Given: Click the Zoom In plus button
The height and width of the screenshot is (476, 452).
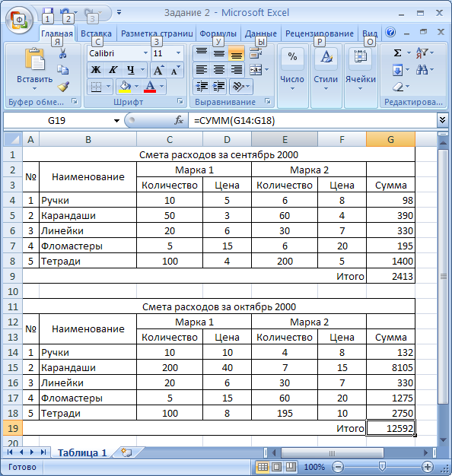Looking at the screenshot, I should 427,467.
